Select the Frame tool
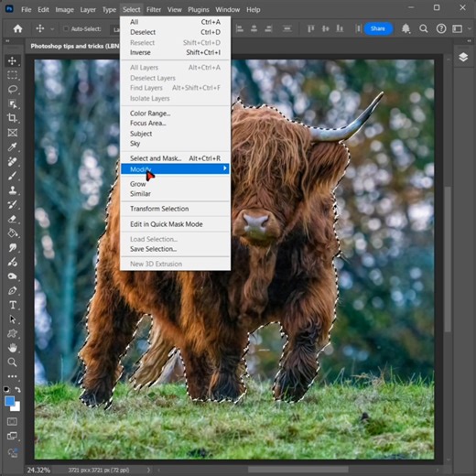The height and width of the screenshot is (476, 476). tap(12, 133)
